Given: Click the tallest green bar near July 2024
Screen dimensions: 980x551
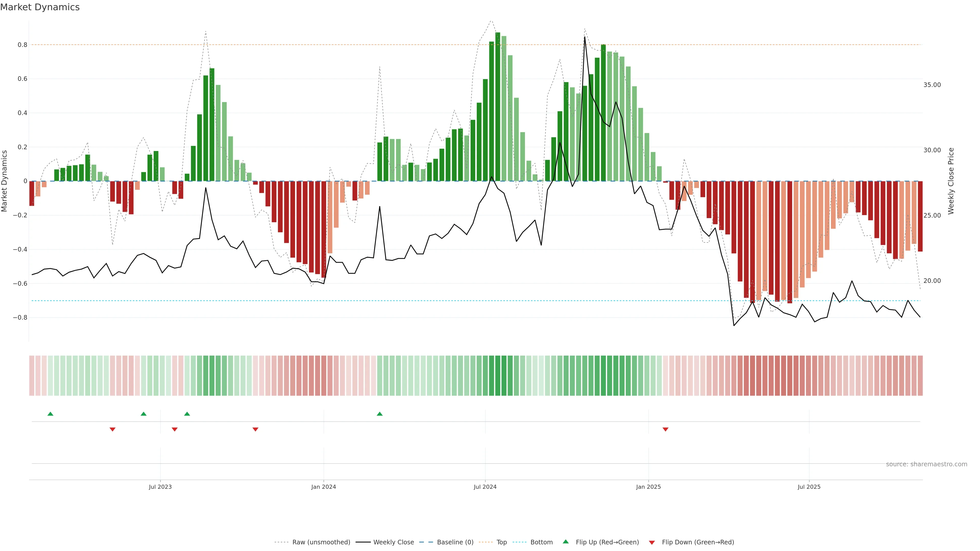Looking at the screenshot, I should [x=498, y=106].
